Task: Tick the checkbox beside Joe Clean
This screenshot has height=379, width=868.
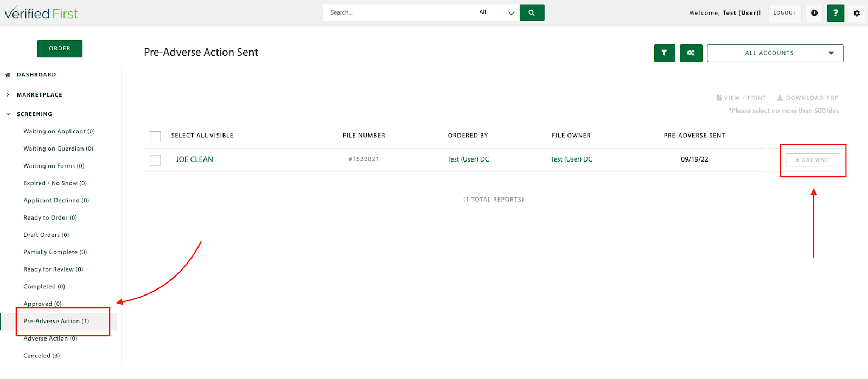Action: (x=156, y=160)
